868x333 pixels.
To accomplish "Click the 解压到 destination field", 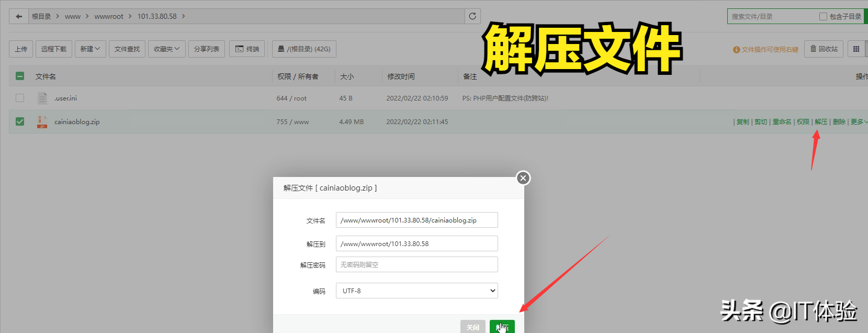I will point(416,243).
